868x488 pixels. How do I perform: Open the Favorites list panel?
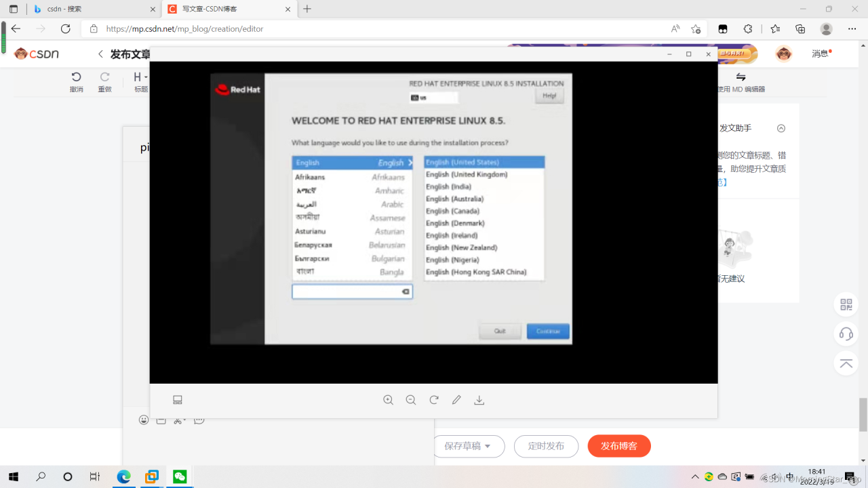775,28
